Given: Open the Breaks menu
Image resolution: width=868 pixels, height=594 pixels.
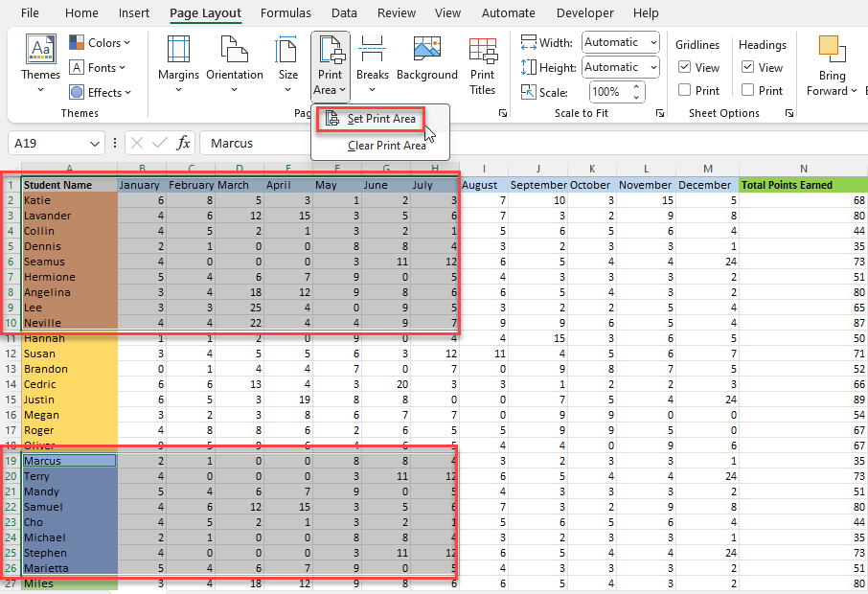Looking at the screenshot, I should 372,64.
